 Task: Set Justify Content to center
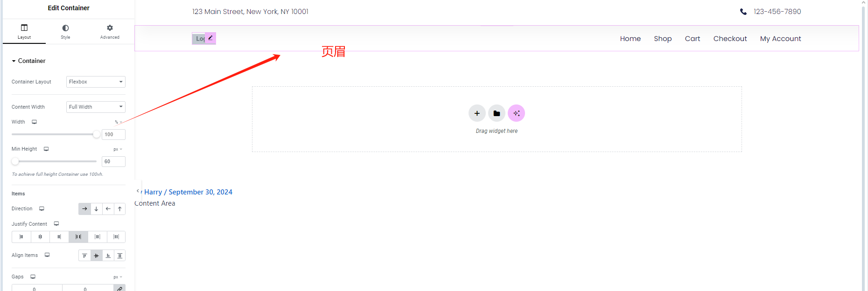tap(40, 237)
